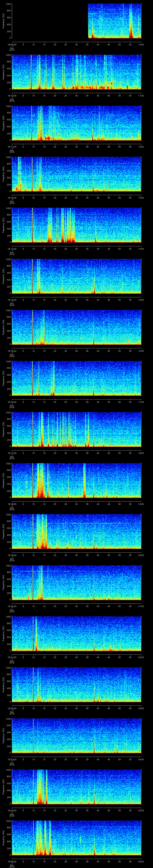This screenshot has height=868, width=153.
Task: Select the spectrogram panel starting 18:13:00
Action: (77, 225)
